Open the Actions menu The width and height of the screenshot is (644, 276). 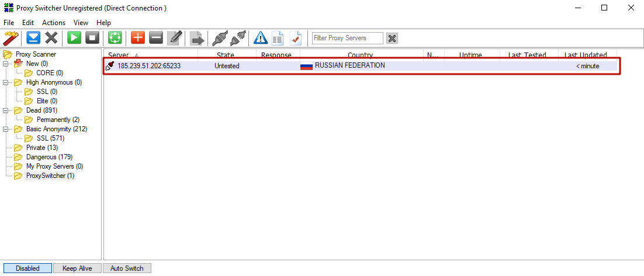point(54,23)
